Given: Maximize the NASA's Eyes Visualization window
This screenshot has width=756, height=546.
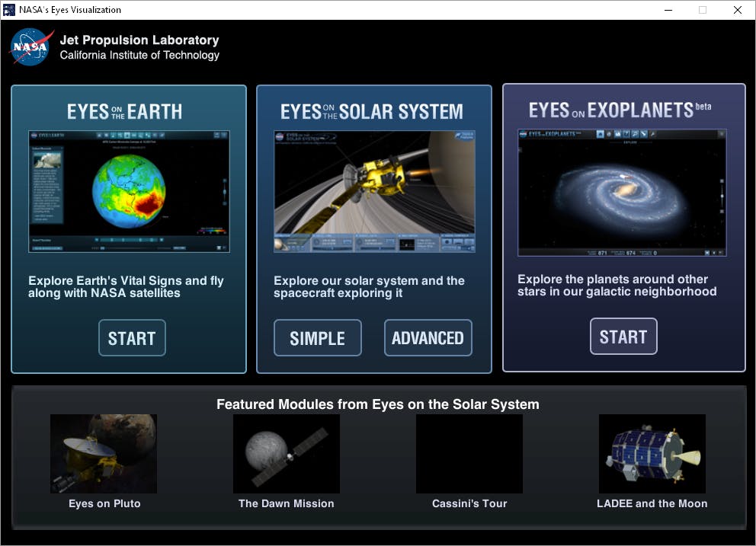Looking at the screenshot, I should pyautogui.click(x=703, y=10).
